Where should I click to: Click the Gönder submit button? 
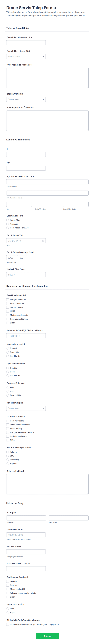point(48,636)
